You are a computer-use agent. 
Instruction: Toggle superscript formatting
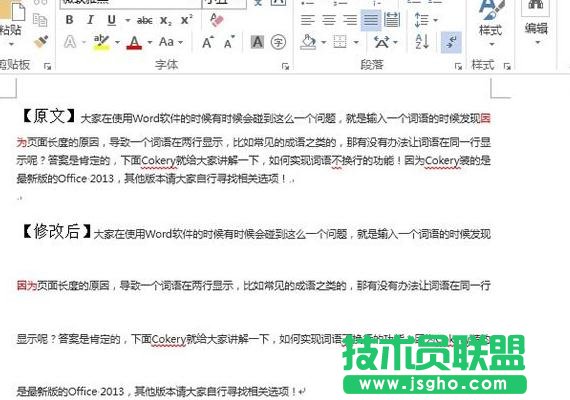(x=187, y=20)
